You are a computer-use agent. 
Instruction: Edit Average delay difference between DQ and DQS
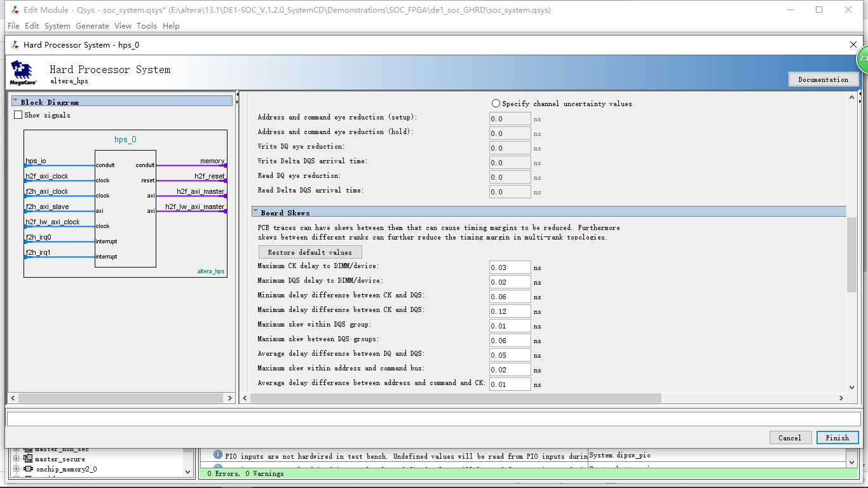click(x=510, y=355)
